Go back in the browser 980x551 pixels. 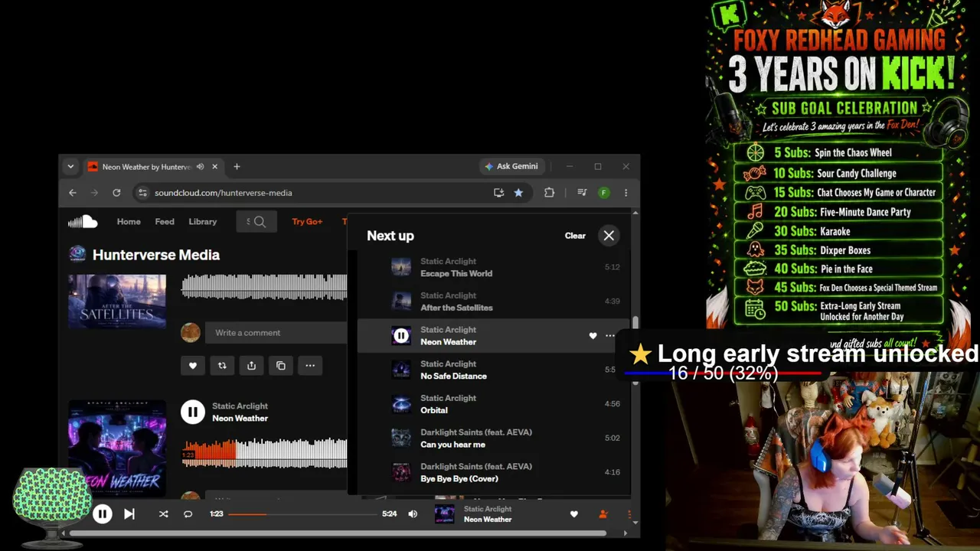[73, 193]
